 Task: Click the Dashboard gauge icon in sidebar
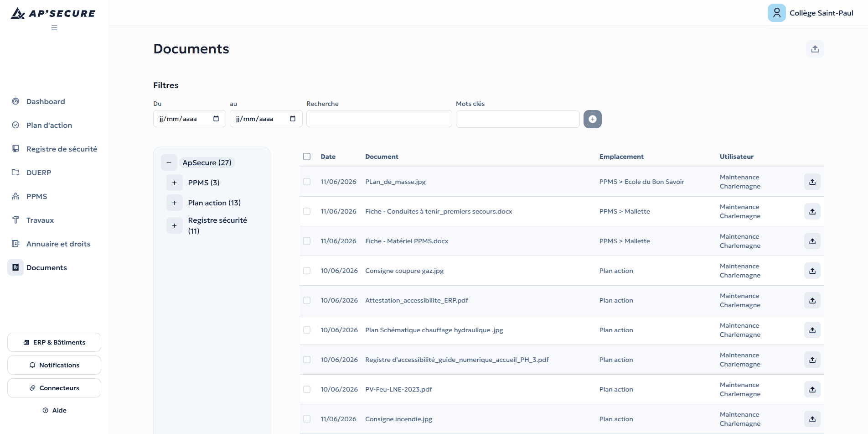tap(15, 101)
